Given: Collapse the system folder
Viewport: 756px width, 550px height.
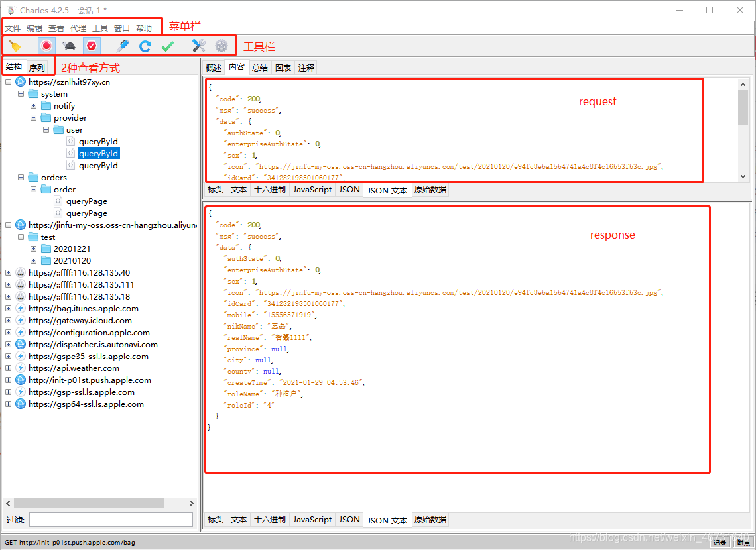Looking at the screenshot, I should (x=21, y=94).
